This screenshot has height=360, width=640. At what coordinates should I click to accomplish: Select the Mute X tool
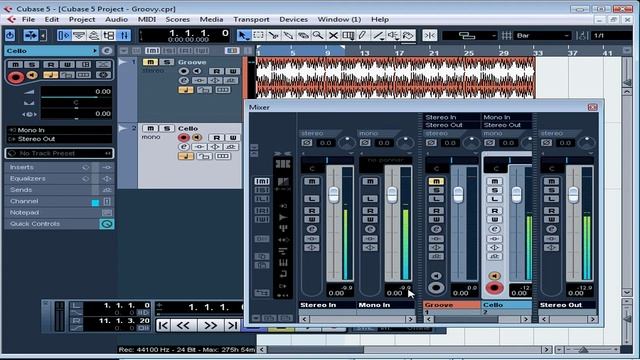tap(333, 36)
